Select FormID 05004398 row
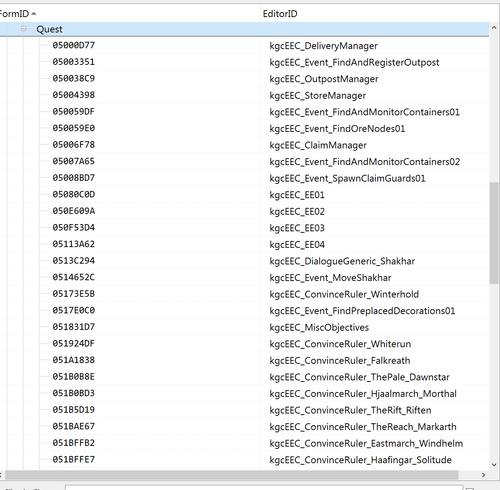The width and height of the screenshot is (500, 490). pos(244,95)
